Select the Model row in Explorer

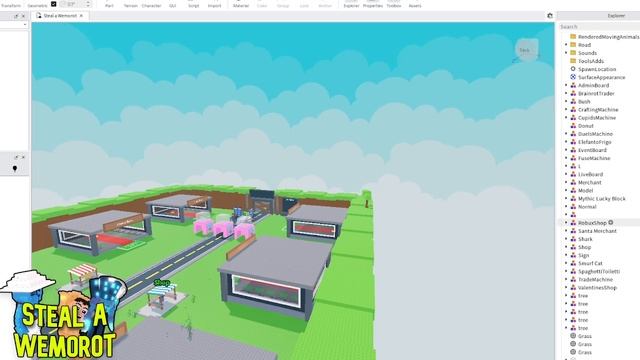click(x=599, y=190)
